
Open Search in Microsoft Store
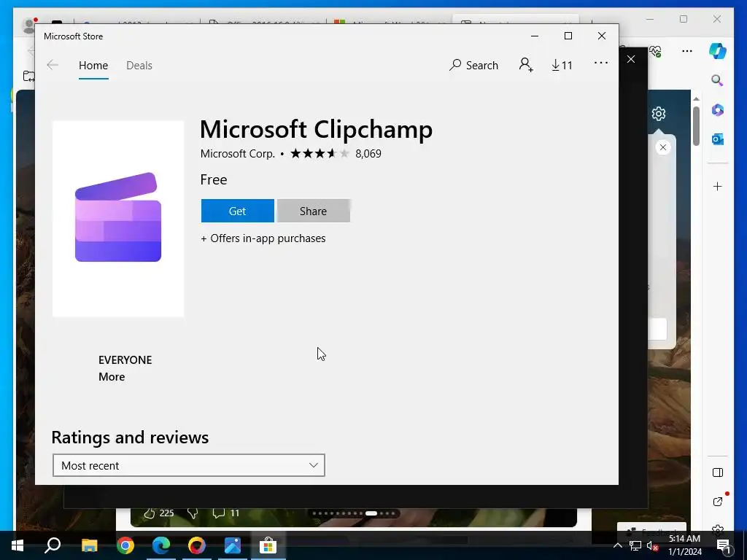473,65
